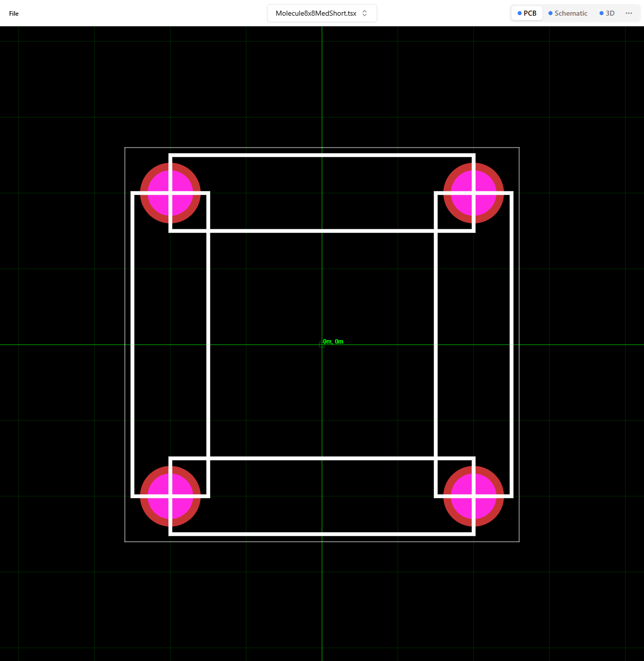Switch to the Schematic tab

point(568,13)
